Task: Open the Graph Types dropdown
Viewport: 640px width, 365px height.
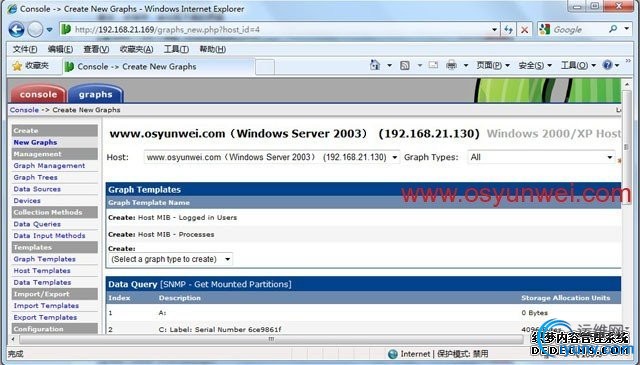Action: point(541,157)
